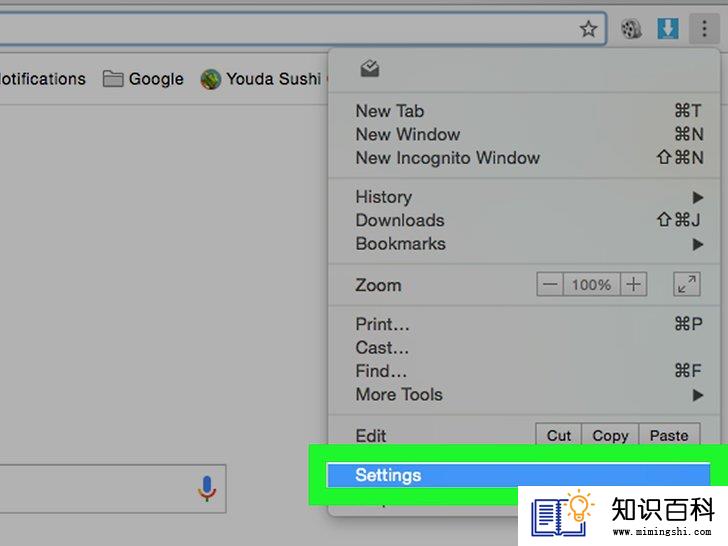Open the Notifications bookmark
The image size is (728, 546).
pos(43,79)
